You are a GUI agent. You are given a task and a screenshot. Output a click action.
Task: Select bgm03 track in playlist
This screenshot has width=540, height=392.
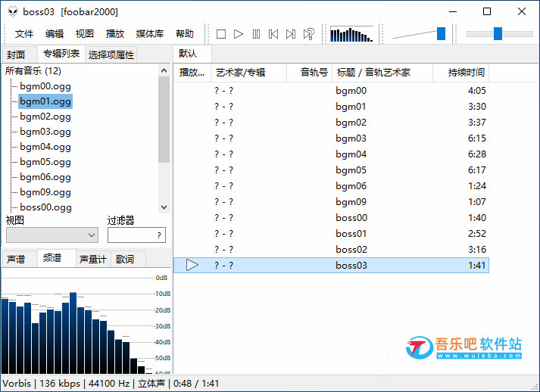331,138
